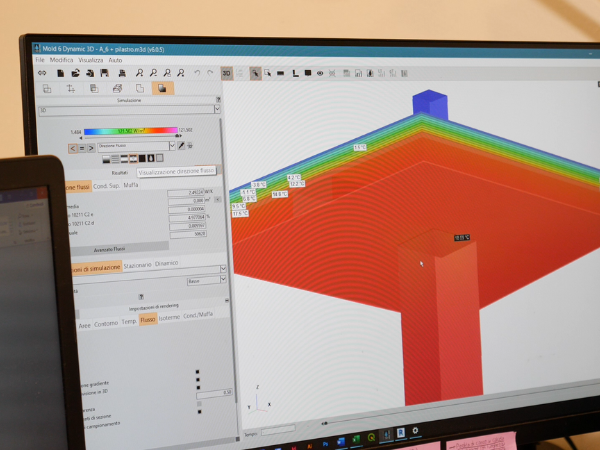Click the greater-than scale button
This screenshot has height=450, width=600.
point(91,148)
